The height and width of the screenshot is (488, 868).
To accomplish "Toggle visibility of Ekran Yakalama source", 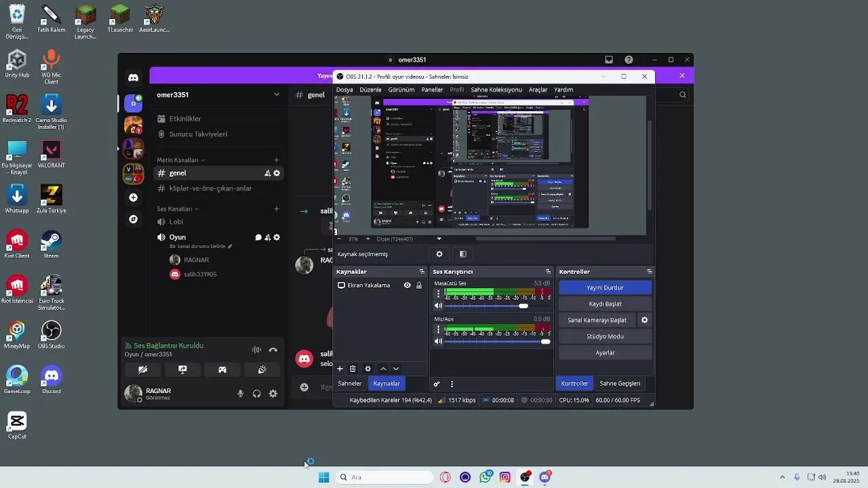I will [407, 285].
